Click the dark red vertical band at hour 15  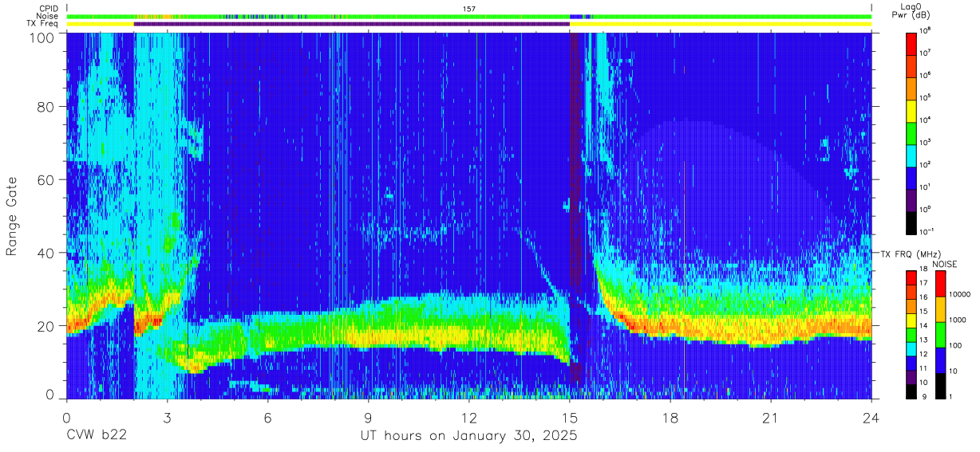pyautogui.click(x=575, y=215)
